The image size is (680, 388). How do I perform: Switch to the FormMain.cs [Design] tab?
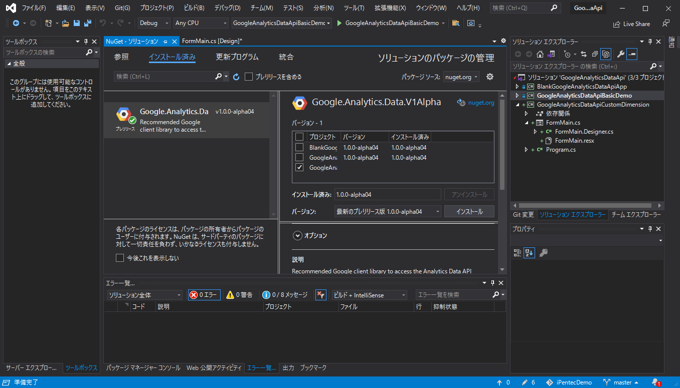(x=212, y=41)
